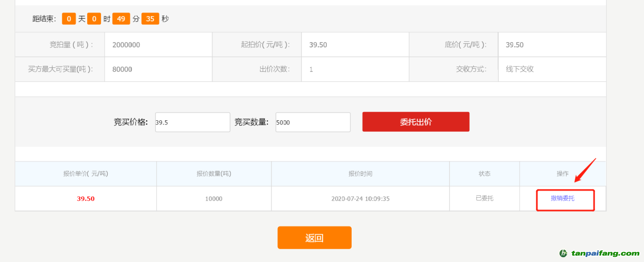Select the 报价单价 column header
Viewport: 644px width, 262px height.
click(85, 174)
